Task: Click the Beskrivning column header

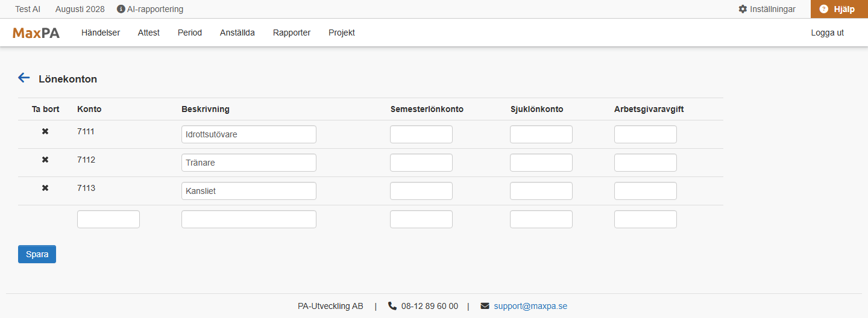Action: coord(206,109)
